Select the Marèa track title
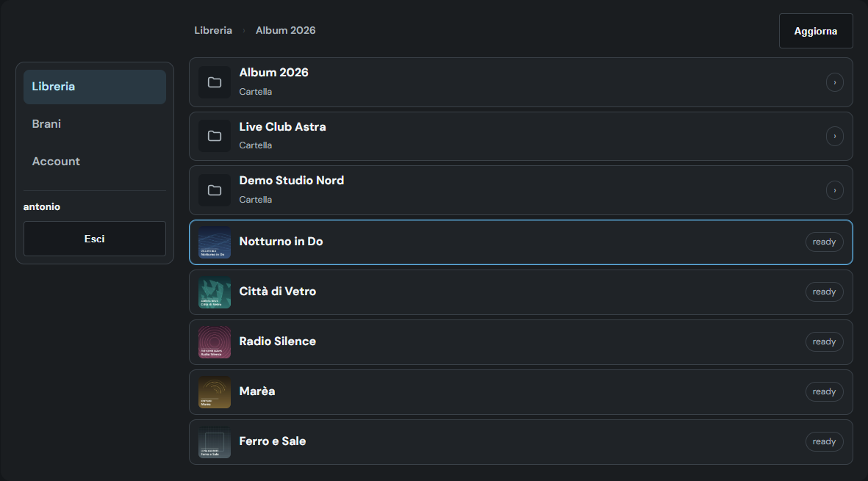 257,391
